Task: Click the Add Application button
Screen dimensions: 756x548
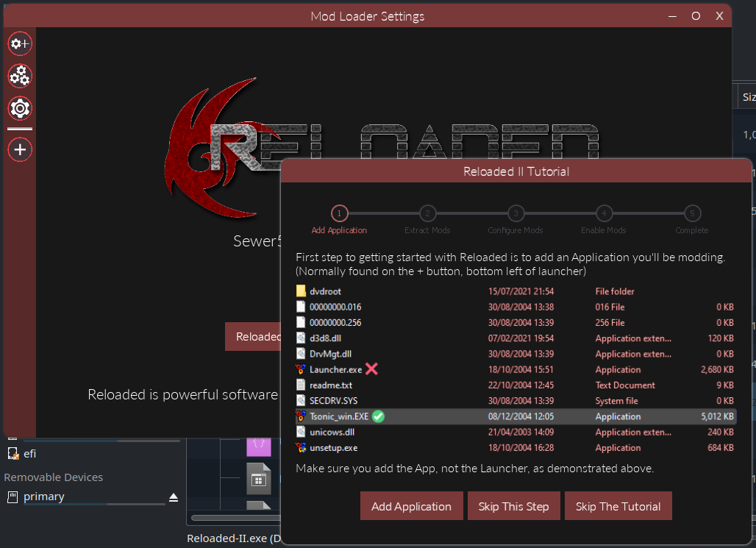Action: (411, 506)
